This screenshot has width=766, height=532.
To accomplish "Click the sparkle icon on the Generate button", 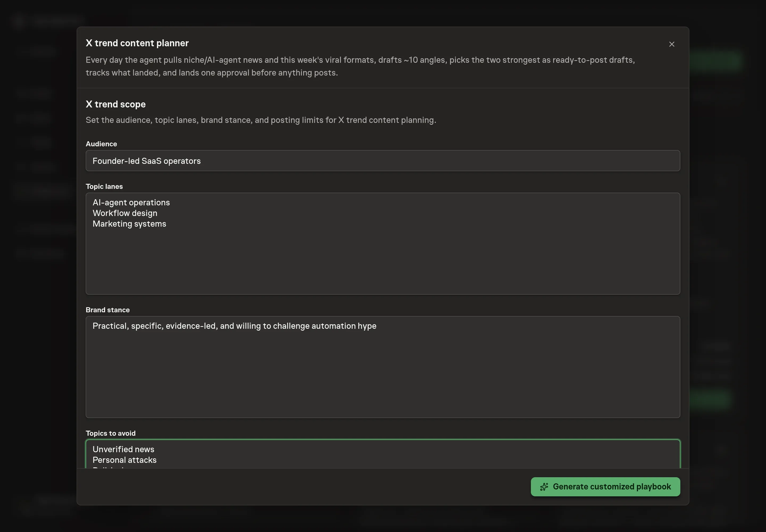I will 544,487.
